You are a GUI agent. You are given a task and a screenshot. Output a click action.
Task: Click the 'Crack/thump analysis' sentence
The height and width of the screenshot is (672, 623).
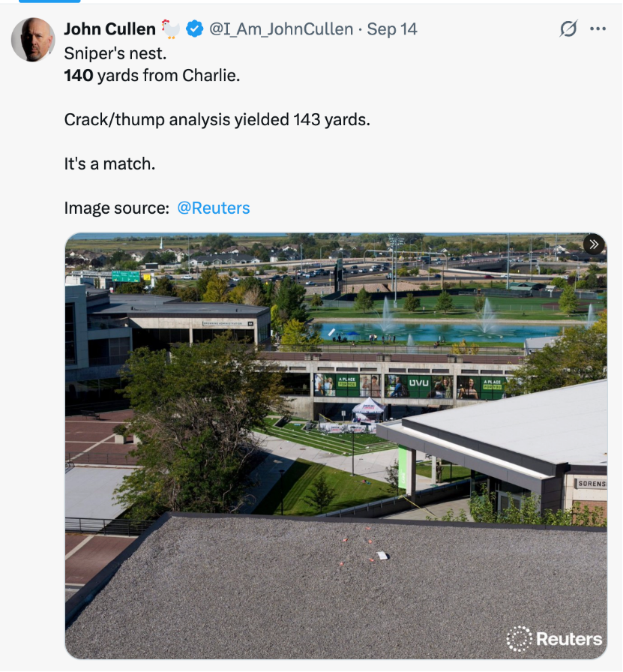217,119
